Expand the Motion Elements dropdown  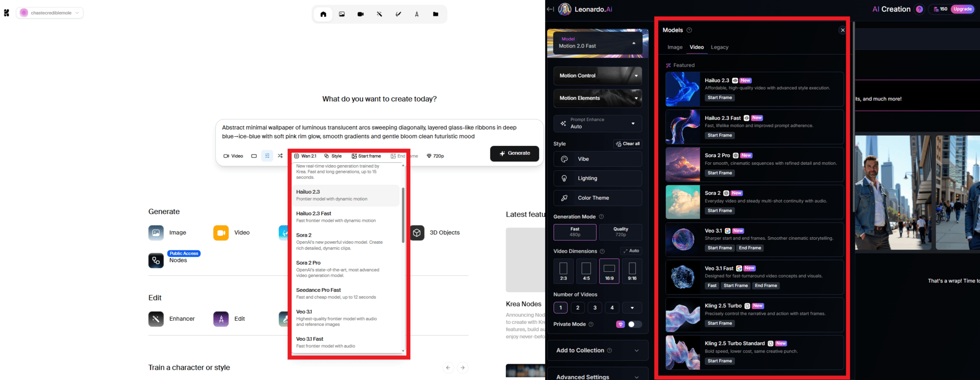tap(598, 98)
